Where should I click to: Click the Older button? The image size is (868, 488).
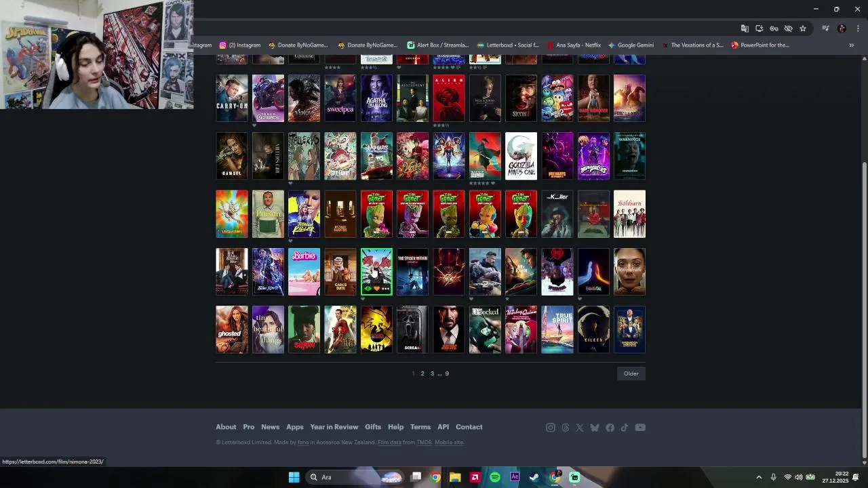631,373
